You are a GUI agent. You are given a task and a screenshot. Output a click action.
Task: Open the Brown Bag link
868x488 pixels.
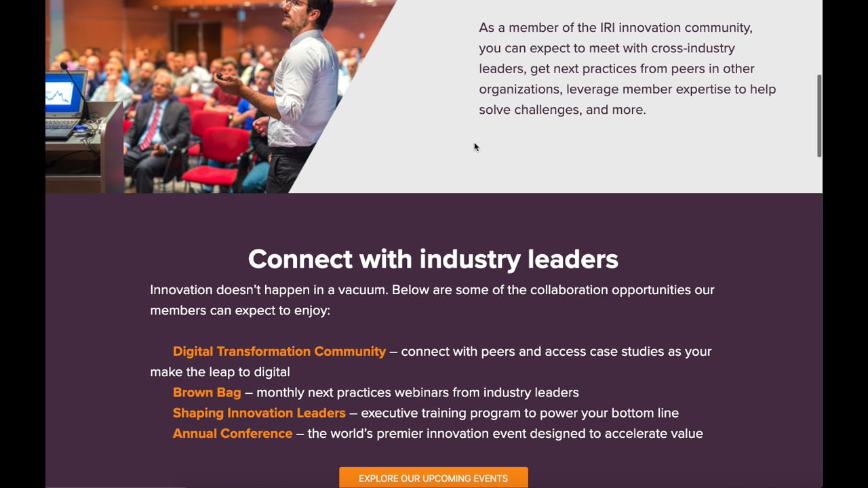click(207, 392)
